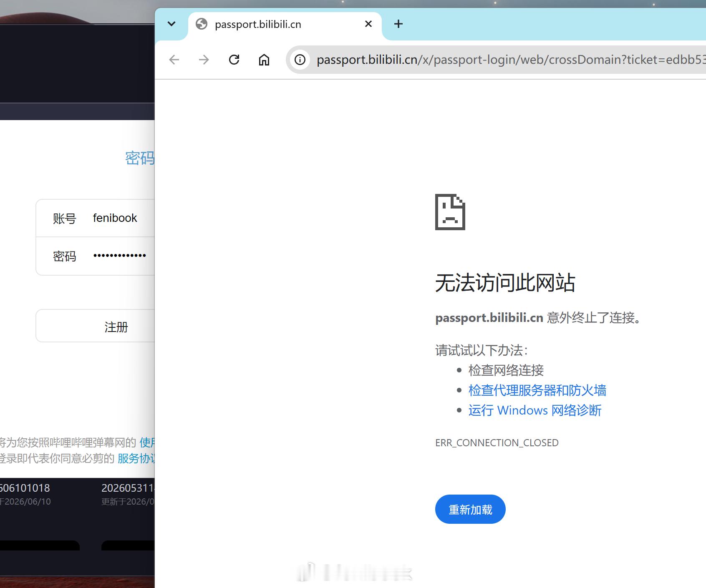Viewport: 706px width, 588px height.
Task: Go back with the browser back arrow
Action: point(174,60)
